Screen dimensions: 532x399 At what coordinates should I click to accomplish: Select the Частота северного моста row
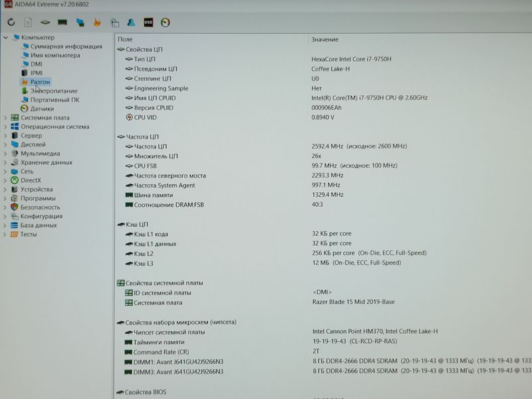(x=324, y=176)
